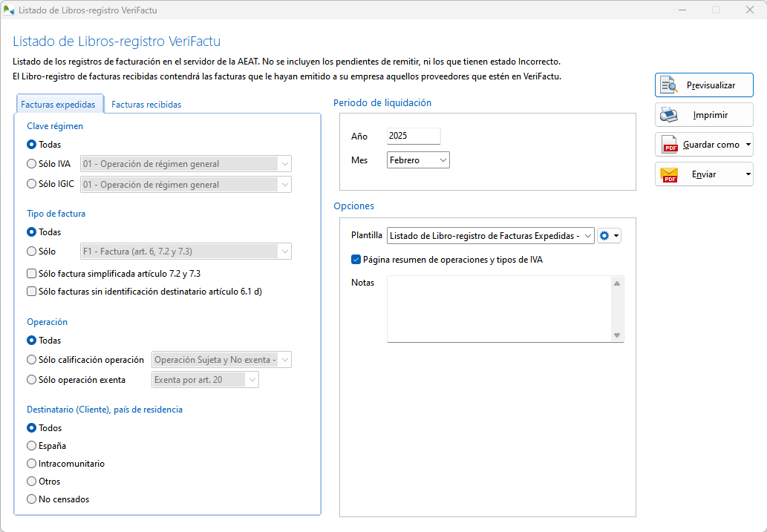Click the application icon in title bar
Image resolution: width=767 pixels, height=532 pixels.
pyautogui.click(x=9, y=10)
